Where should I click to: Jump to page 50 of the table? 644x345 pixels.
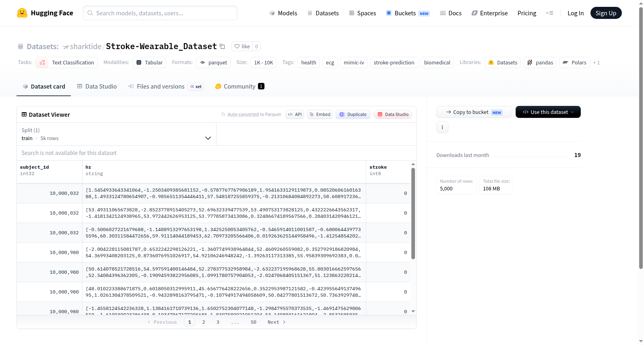coord(254,322)
